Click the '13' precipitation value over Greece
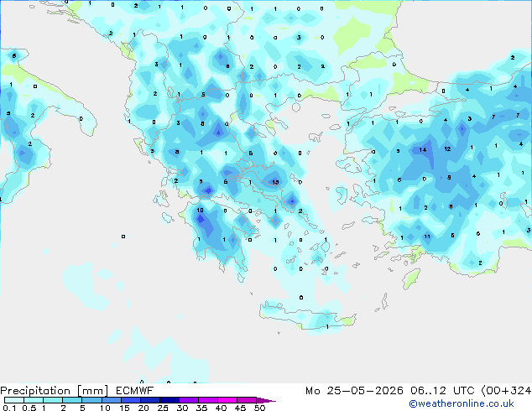 point(275,183)
